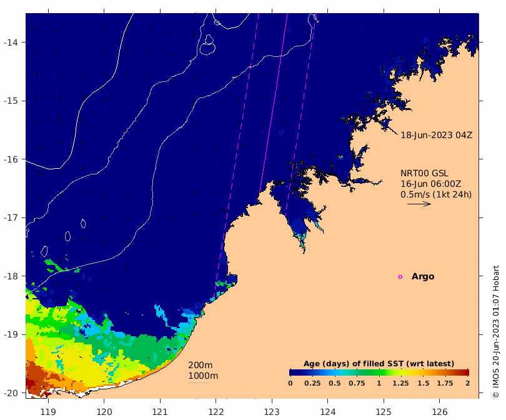Click latitude axis label '-16'

click(11, 159)
